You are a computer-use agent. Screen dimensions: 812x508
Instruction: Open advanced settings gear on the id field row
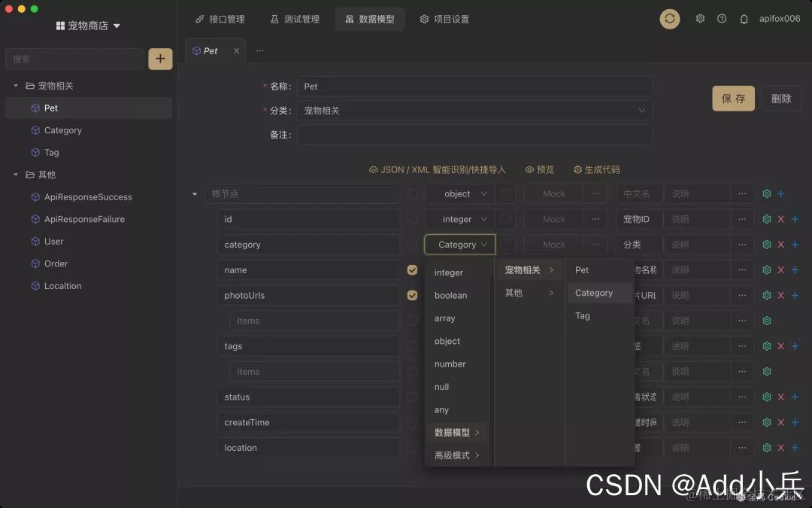point(766,219)
